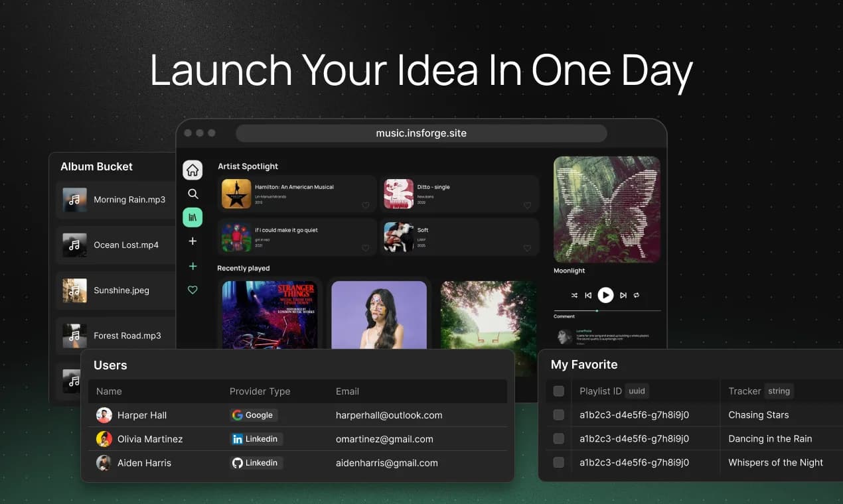Image resolution: width=843 pixels, height=504 pixels.
Task: Click the music.insforge.site address bar
Action: (421, 133)
